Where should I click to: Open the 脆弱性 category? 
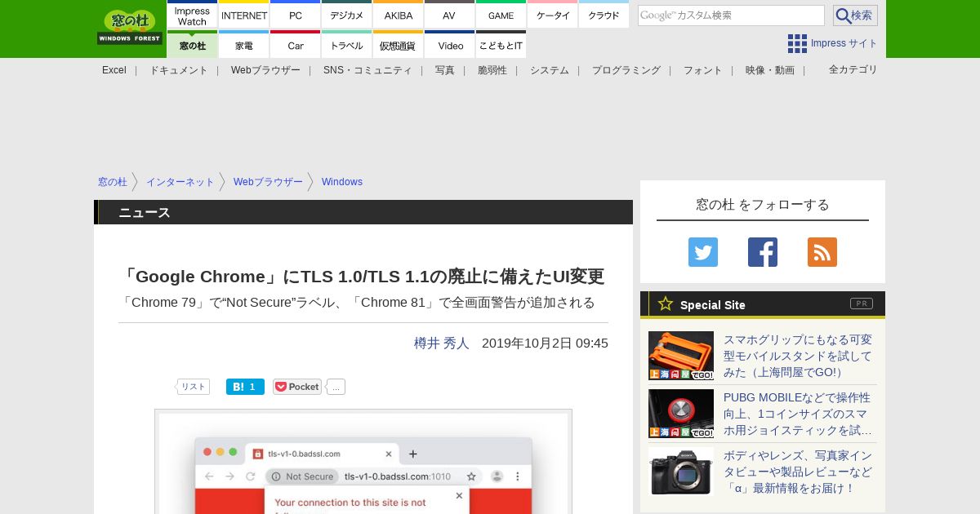492,70
